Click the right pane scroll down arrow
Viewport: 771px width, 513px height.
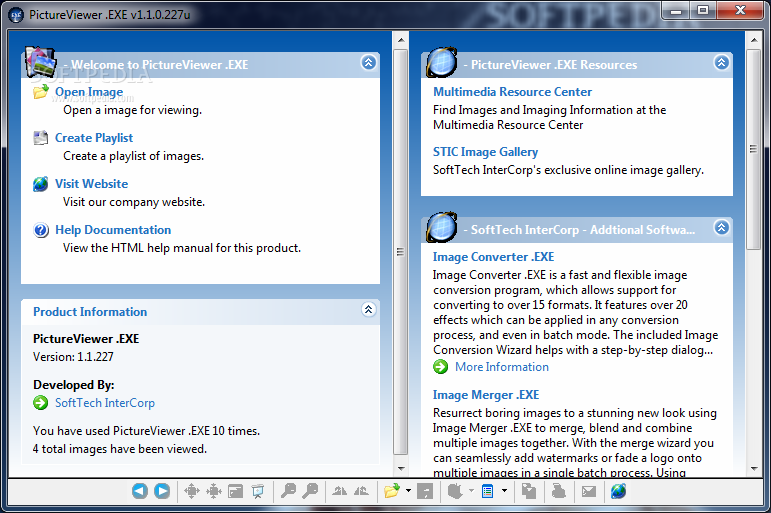[753, 469]
